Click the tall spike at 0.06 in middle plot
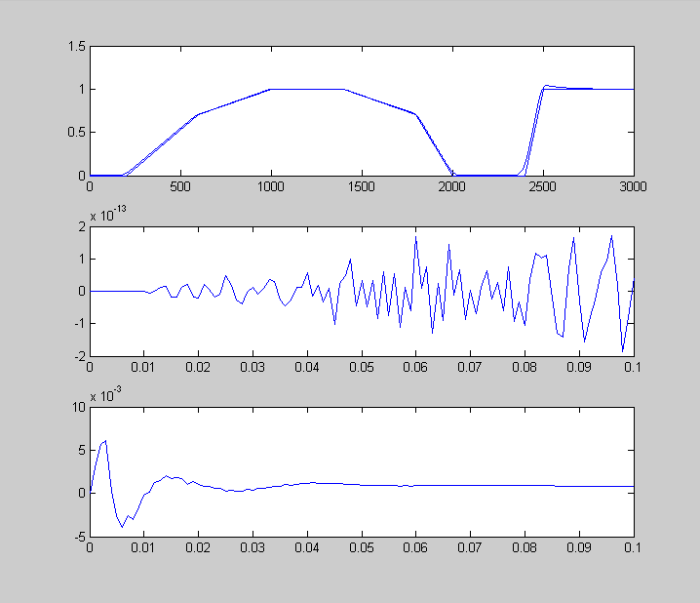This screenshot has height=603, width=700. coord(416,237)
